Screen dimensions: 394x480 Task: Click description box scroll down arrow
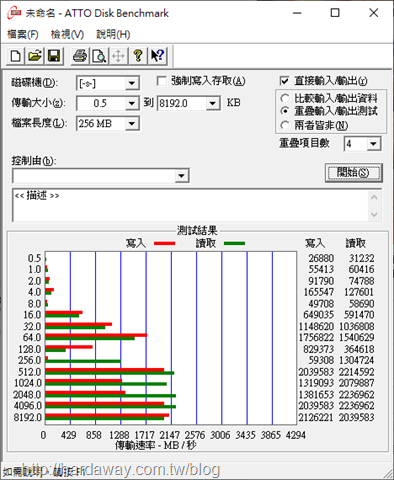(x=374, y=214)
